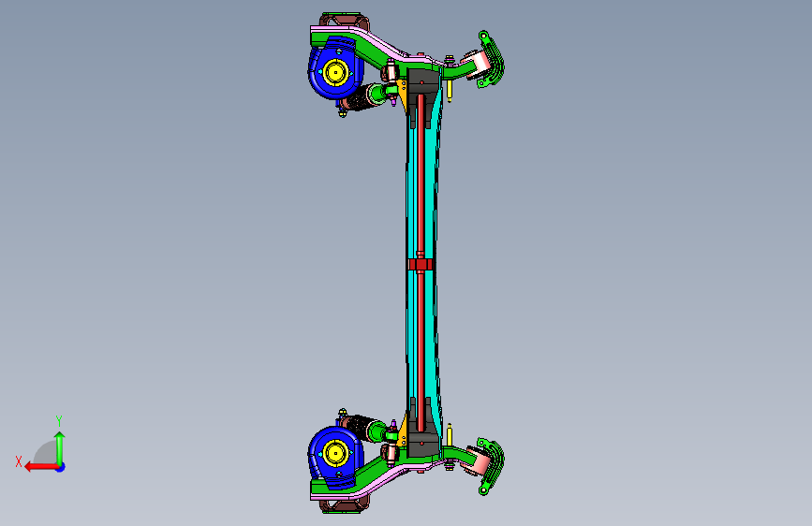The width and height of the screenshot is (812, 526).
Task: Select the top yellow bolt pin
Action: tap(450, 89)
